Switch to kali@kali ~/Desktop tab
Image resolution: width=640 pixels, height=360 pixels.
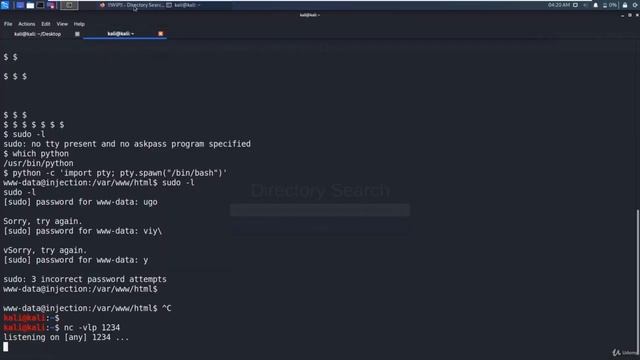pyautogui.click(x=38, y=34)
